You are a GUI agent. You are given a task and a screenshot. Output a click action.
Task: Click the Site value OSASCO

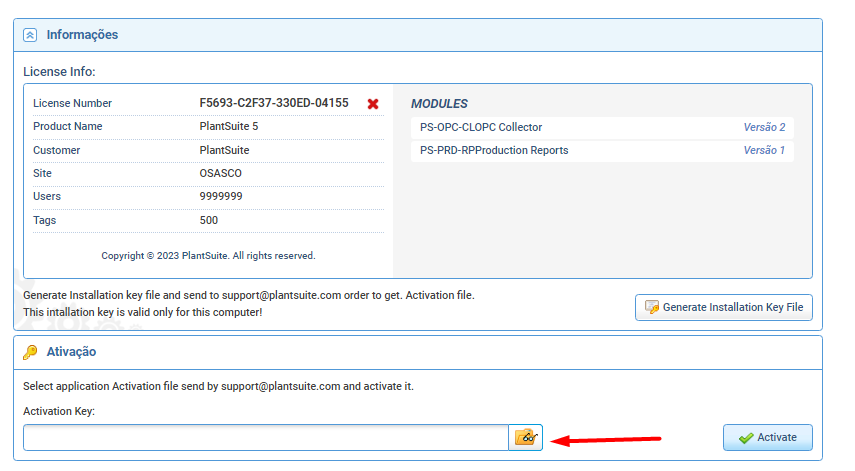pos(220,173)
